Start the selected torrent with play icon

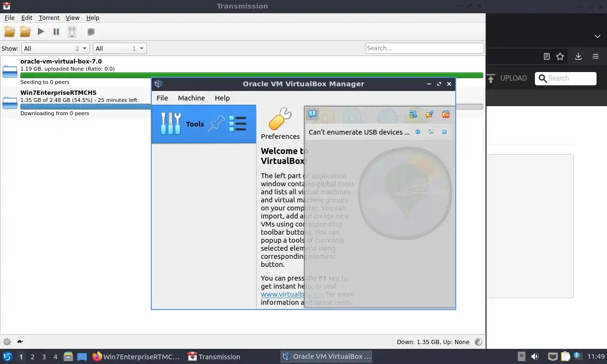(x=41, y=32)
